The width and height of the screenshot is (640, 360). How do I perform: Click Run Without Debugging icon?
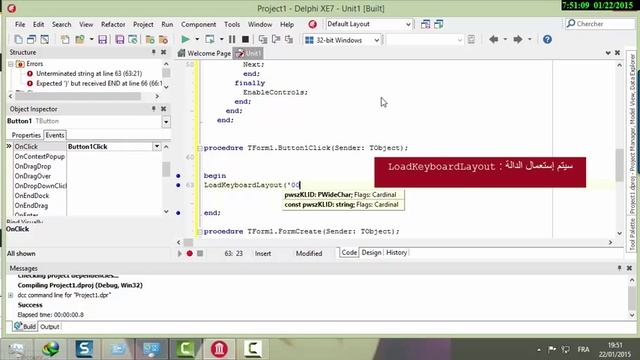click(x=210, y=40)
